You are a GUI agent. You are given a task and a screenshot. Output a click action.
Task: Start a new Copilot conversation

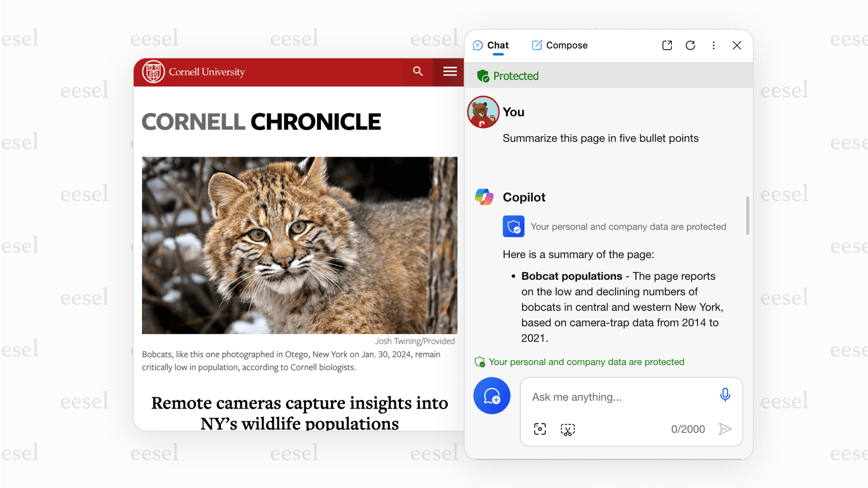(491, 396)
